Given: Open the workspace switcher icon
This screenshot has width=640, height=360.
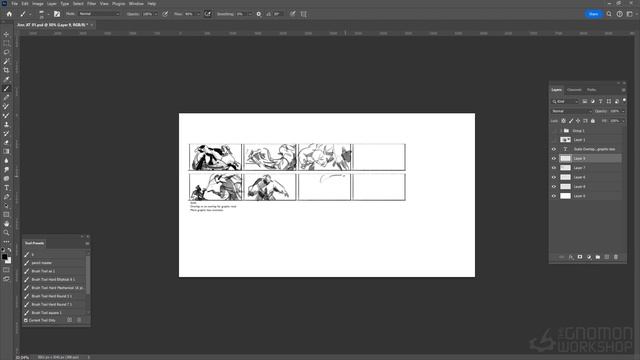Looking at the screenshot, I should tap(630, 14).
